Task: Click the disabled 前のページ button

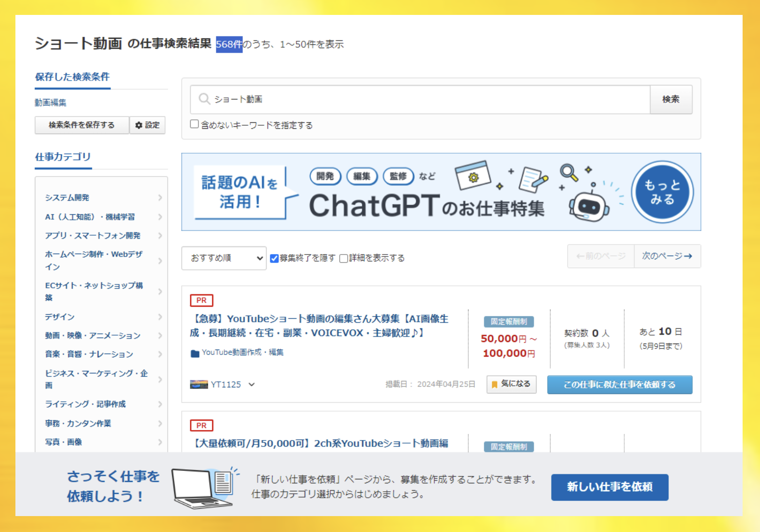Action: click(601, 256)
